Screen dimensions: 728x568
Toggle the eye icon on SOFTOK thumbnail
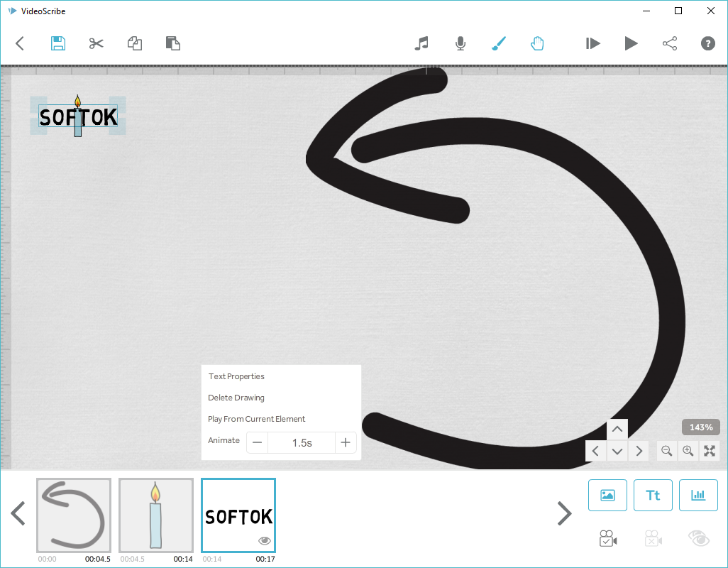[265, 541]
